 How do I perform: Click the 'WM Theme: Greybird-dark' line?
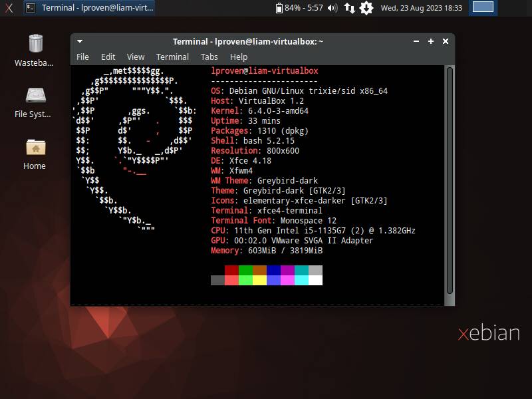point(265,180)
